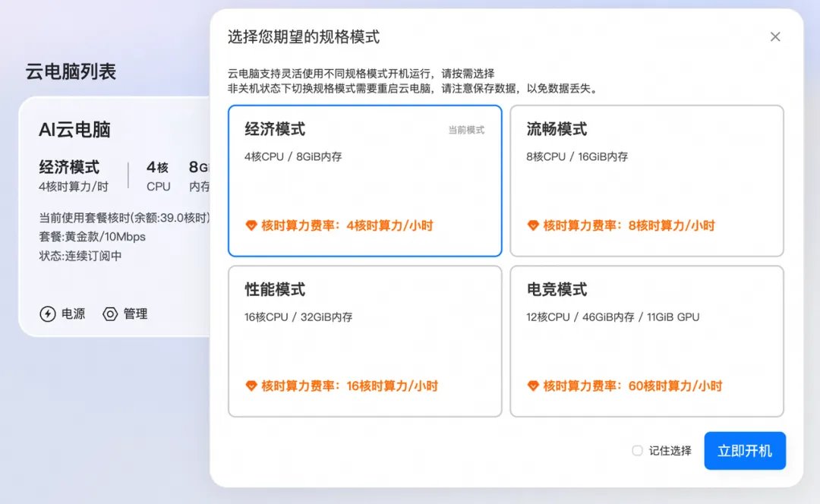The width and height of the screenshot is (820, 504).
Task: Click the 60核时算力/小时 rate text
Action: [675, 386]
